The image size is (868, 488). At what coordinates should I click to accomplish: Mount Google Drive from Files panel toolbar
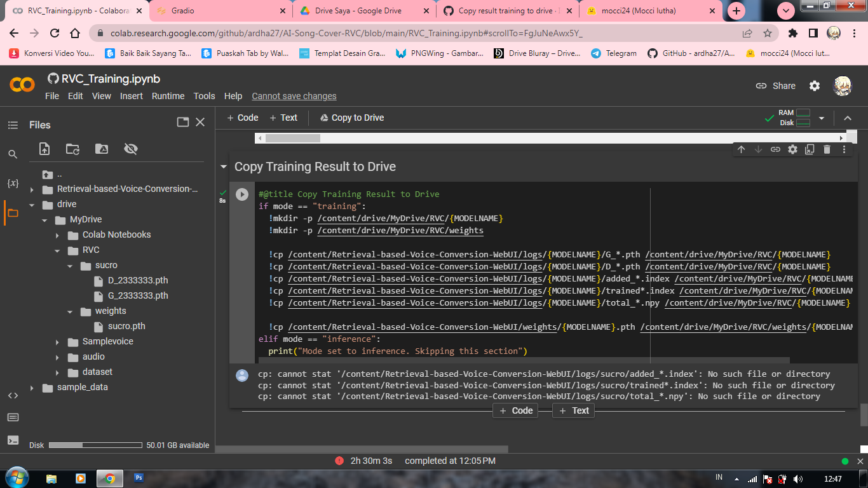101,149
